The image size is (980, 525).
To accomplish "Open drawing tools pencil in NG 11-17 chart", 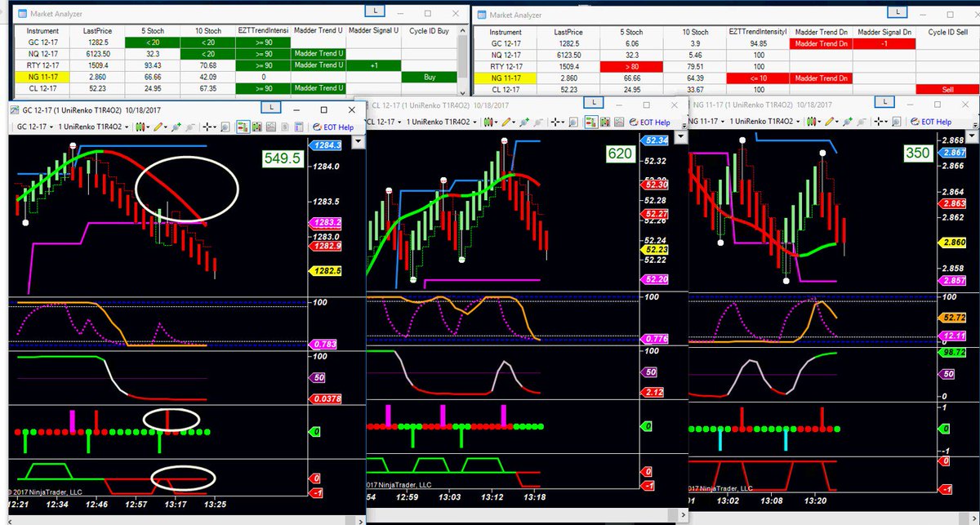I will [x=831, y=122].
